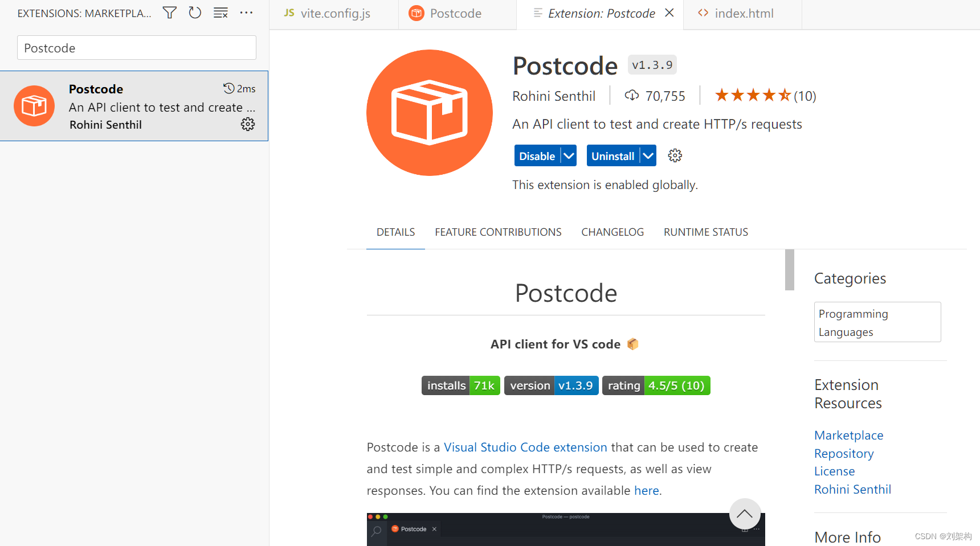Click the 'This extension is enabled globally' text
Screen dimensions: 980x546
(x=605, y=185)
